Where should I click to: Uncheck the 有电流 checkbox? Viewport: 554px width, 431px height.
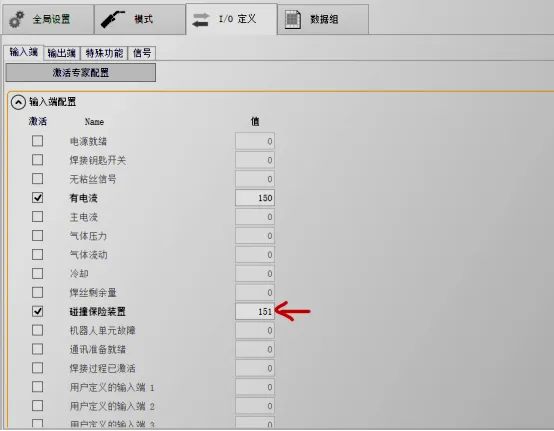coord(37,197)
